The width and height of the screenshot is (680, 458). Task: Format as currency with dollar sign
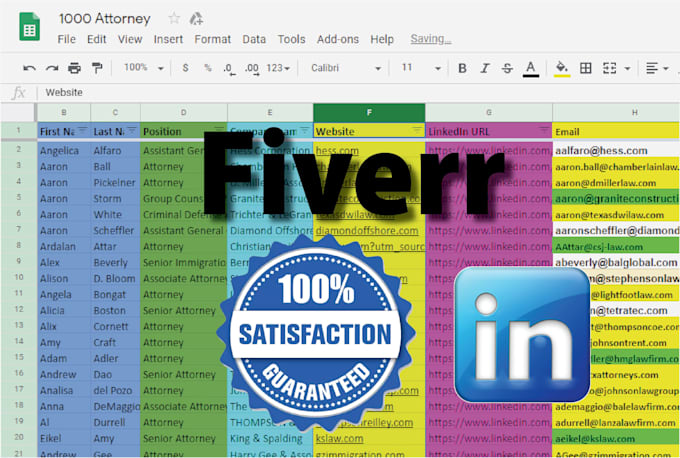pyautogui.click(x=185, y=68)
